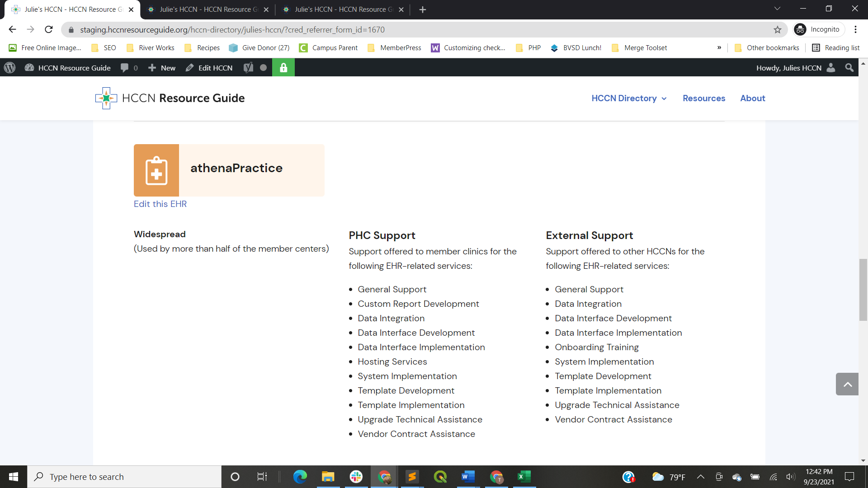Screen dimensions: 868x488
Task: Open the 79°F weather widget
Action: click(x=669, y=477)
